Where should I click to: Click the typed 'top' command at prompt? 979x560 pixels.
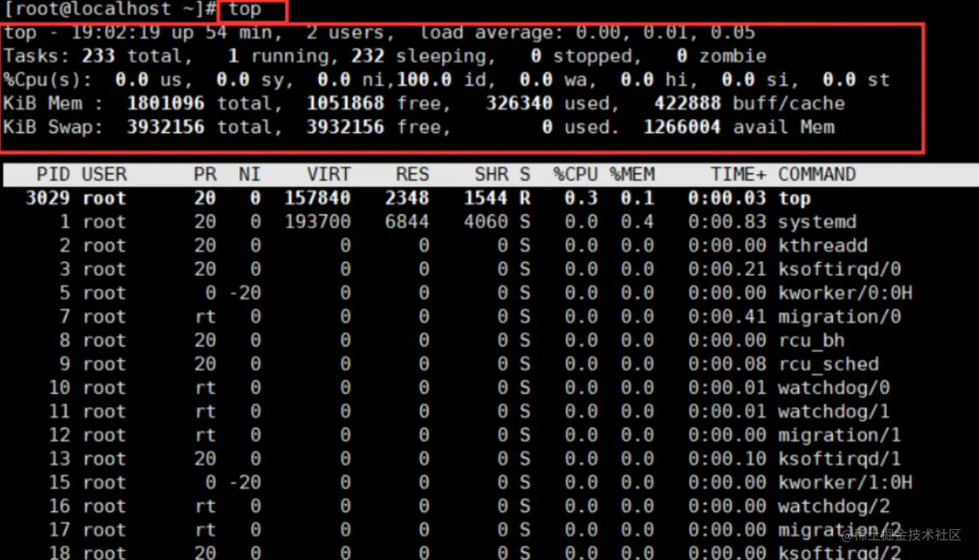(x=245, y=10)
